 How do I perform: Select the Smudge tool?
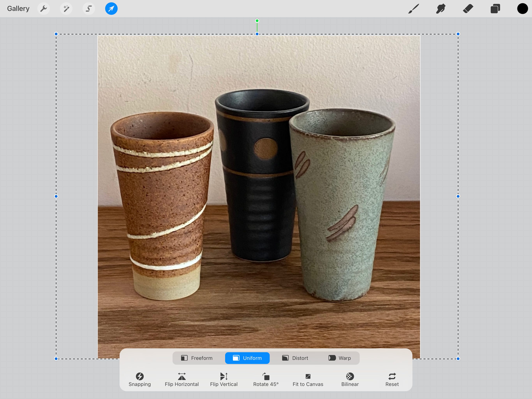[x=441, y=9]
